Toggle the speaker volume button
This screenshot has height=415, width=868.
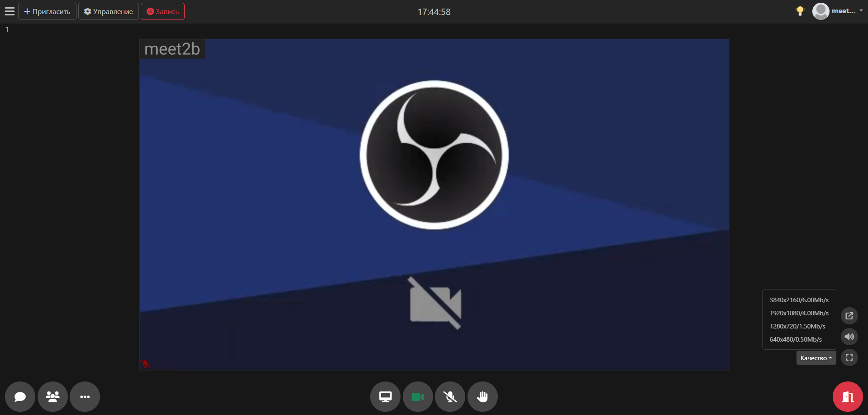(849, 337)
